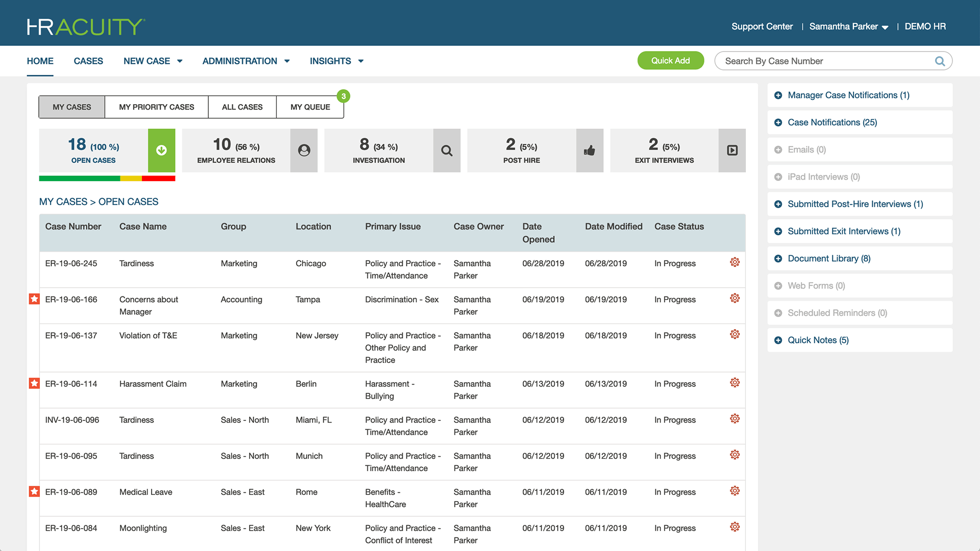
Task: Click the exit icon on Exit Interviews tile
Action: point(732,151)
